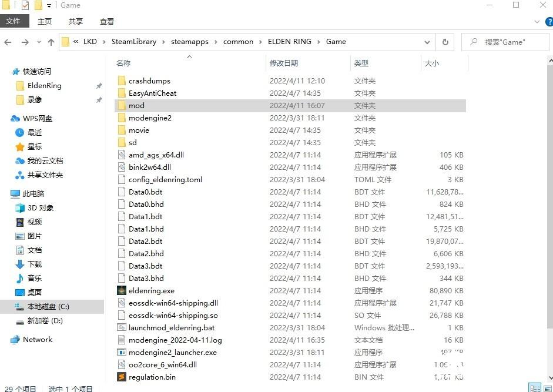The width and height of the screenshot is (553, 392).
Task: Expand the ribbon with the chevron
Action: [537, 22]
